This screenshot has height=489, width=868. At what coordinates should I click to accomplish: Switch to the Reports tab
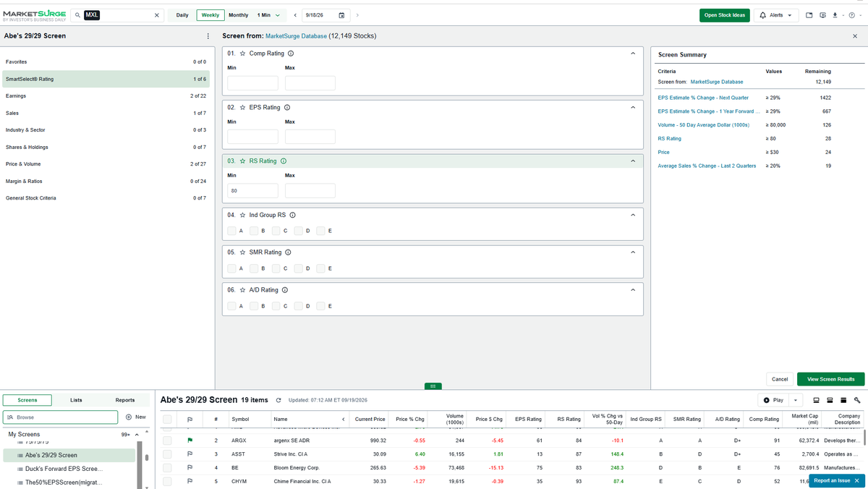click(125, 400)
